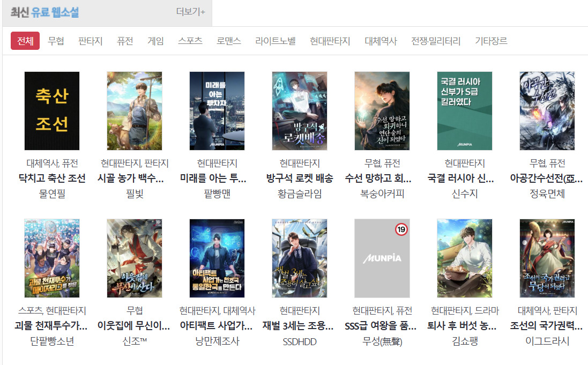Click author name 단팥빵소년

tap(52, 341)
